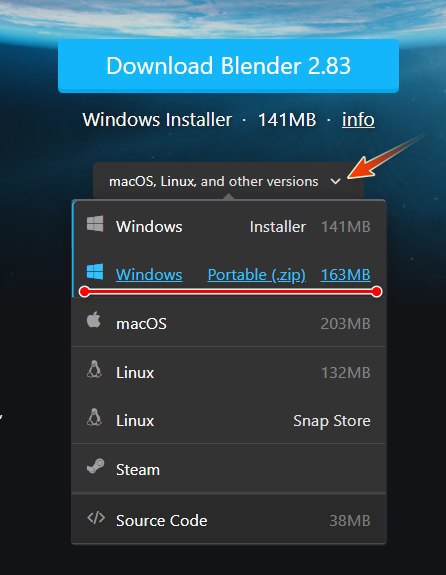Screen dimensions: 446x575
Task: Click the penguin icon beside Linux 132MB
Action: click(x=94, y=369)
